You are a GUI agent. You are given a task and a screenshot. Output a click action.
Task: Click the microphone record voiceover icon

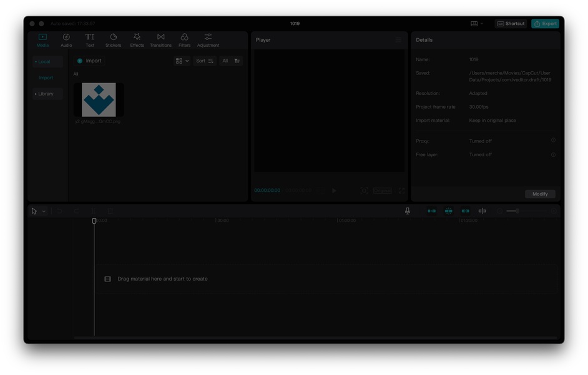408,211
